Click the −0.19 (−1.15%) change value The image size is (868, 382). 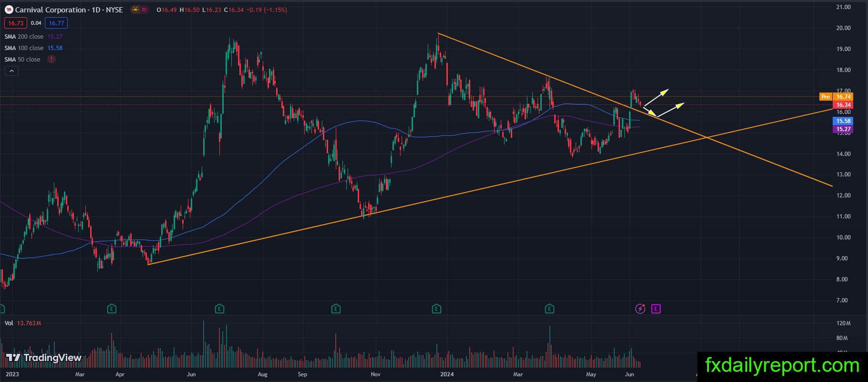tap(267, 10)
